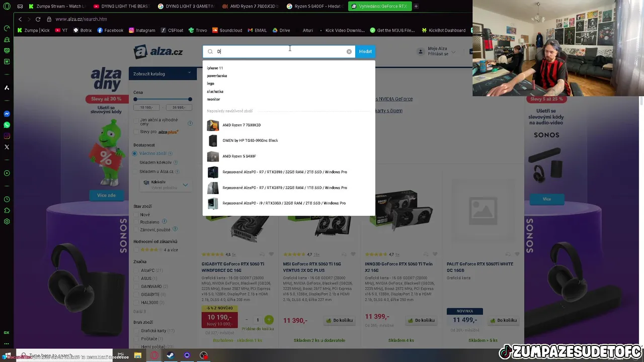Open Soundcloud bookmark
Viewport: 644px width, 362px height.
pyautogui.click(x=227, y=30)
